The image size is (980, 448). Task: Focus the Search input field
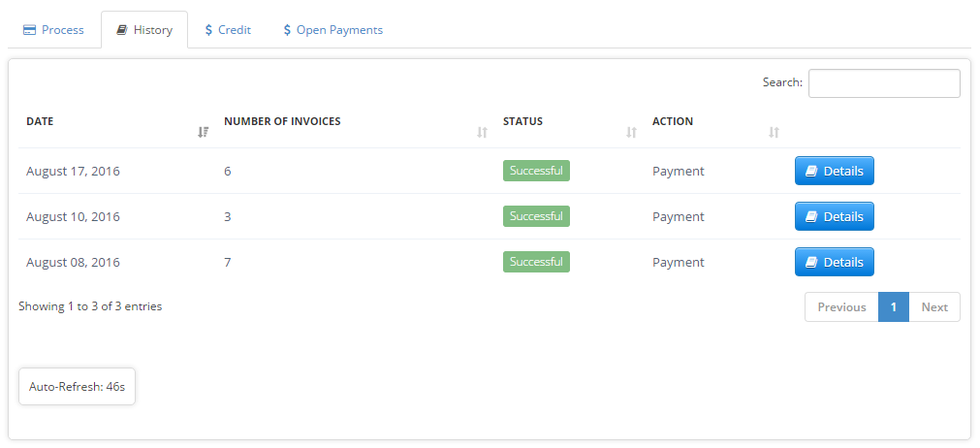point(884,83)
